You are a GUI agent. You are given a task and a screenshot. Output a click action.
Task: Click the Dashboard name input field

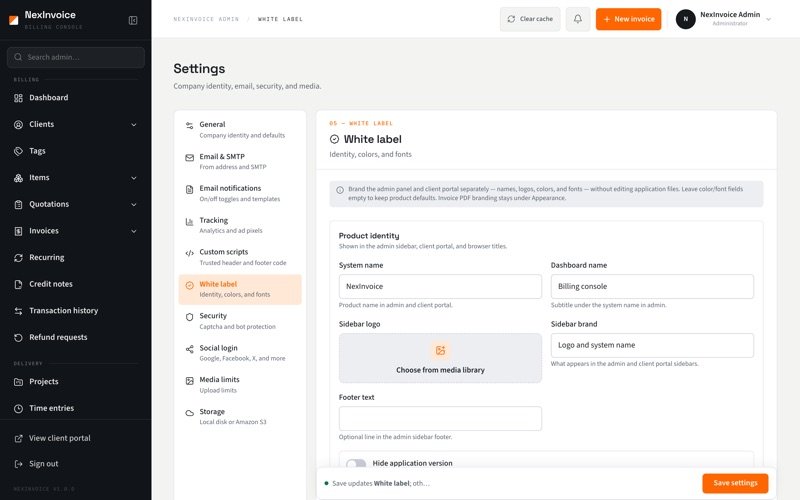[x=652, y=287]
